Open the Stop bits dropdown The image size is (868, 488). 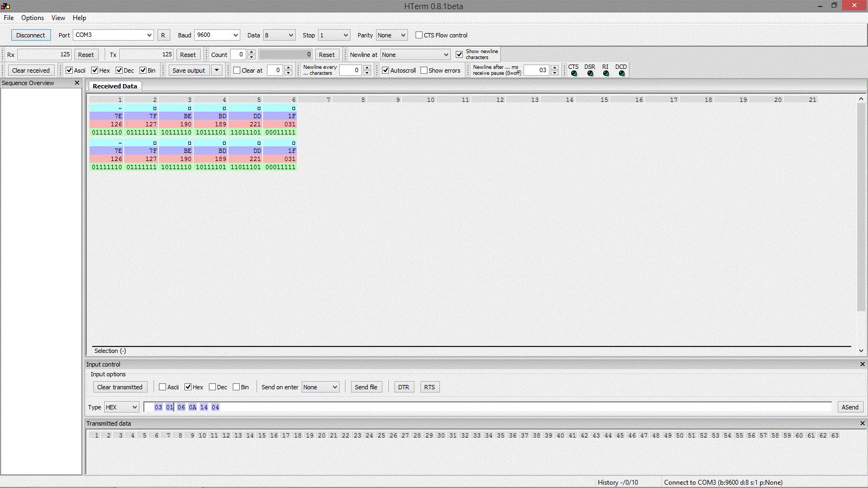pos(334,35)
